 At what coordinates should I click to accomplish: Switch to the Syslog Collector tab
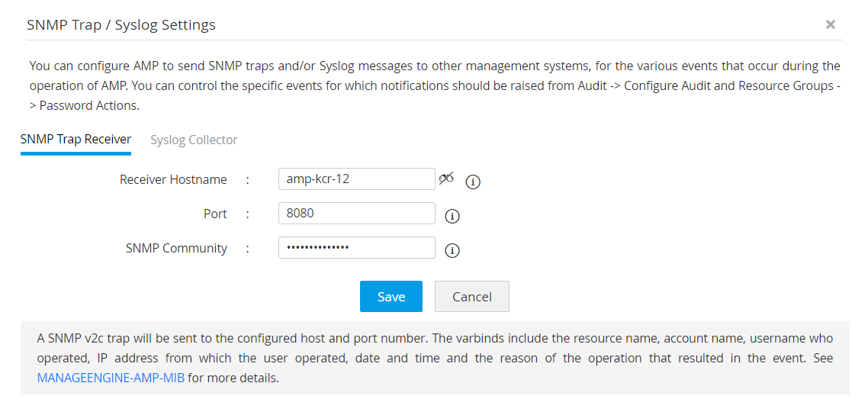(x=194, y=140)
